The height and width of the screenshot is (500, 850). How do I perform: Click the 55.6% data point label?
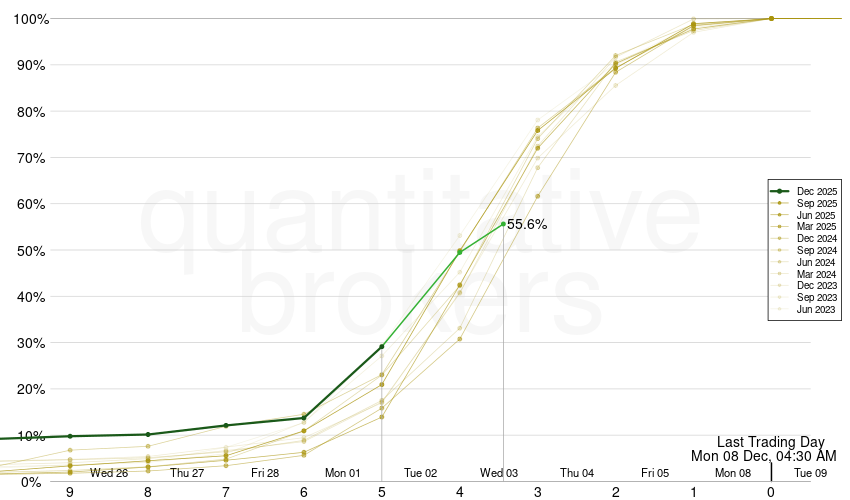coord(527,225)
